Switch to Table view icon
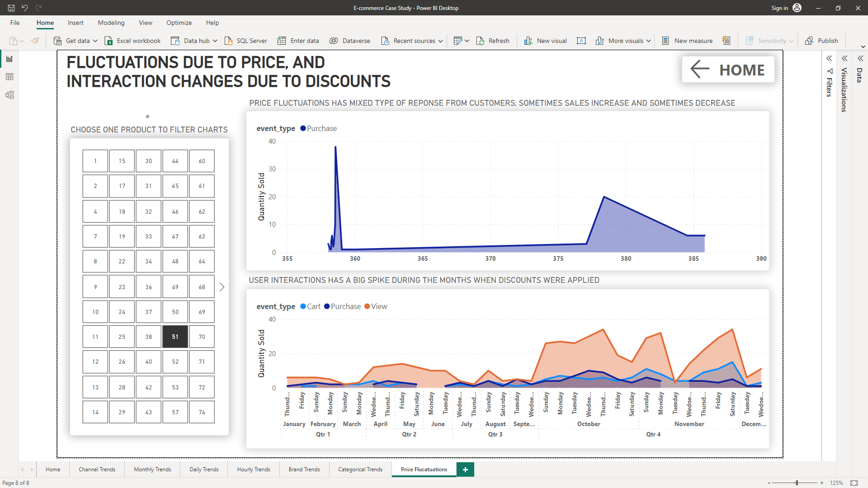The width and height of the screenshot is (868, 488). [x=9, y=77]
